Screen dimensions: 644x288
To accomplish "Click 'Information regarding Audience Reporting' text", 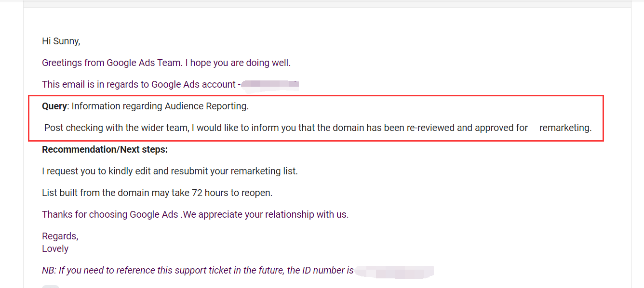I will 160,106.
